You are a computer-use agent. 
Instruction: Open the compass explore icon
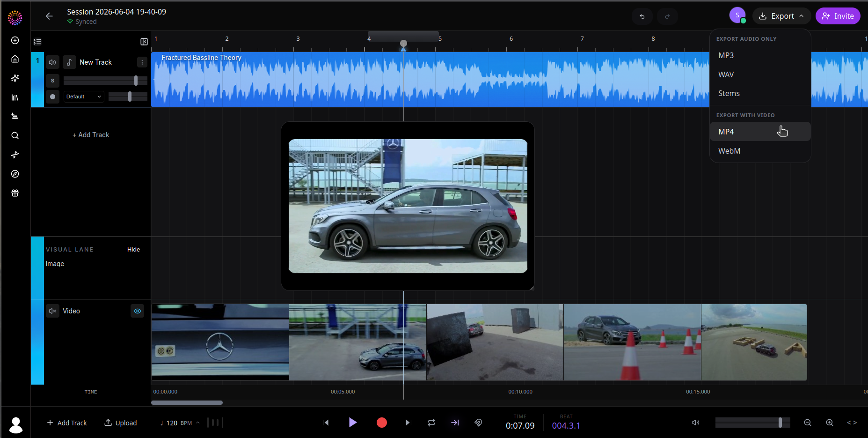pyautogui.click(x=15, y=174)
